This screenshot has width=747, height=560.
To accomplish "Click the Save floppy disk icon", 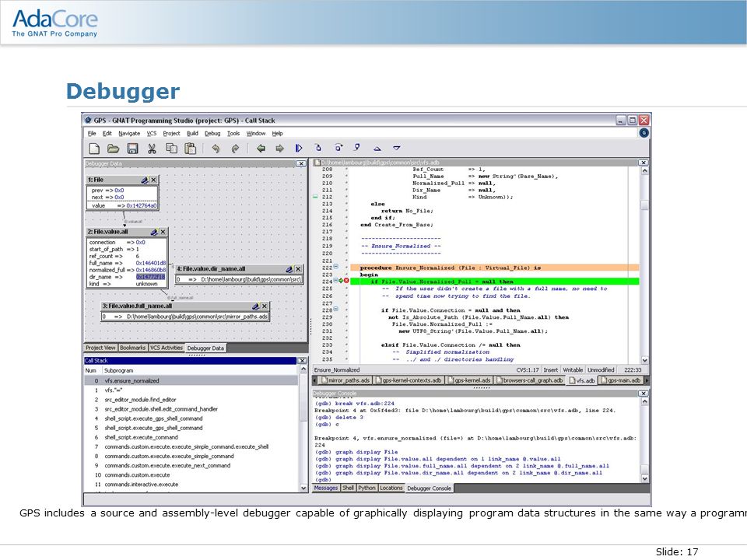I will [x=132, y=149].
